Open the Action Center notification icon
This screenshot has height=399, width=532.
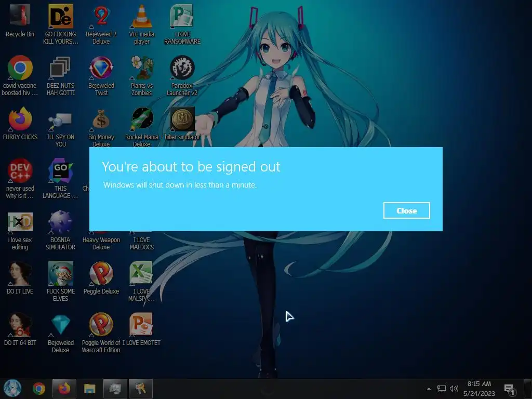click(509, 389)
